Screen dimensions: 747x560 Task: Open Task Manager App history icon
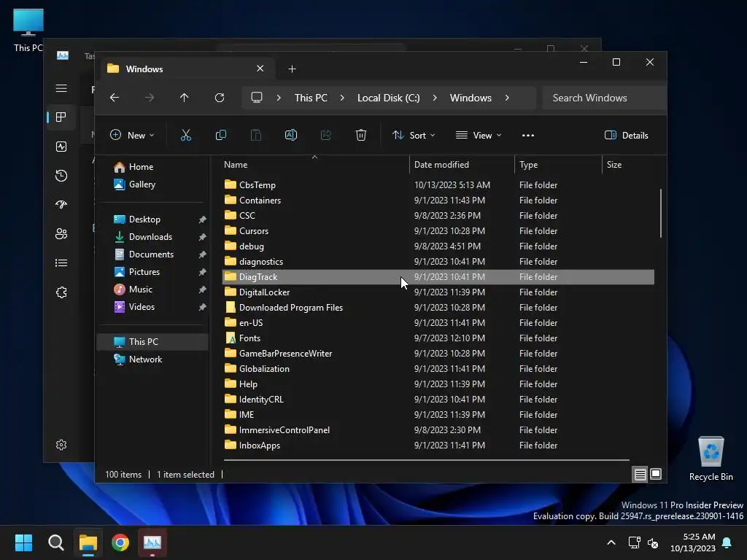click(x=61, y=176)
